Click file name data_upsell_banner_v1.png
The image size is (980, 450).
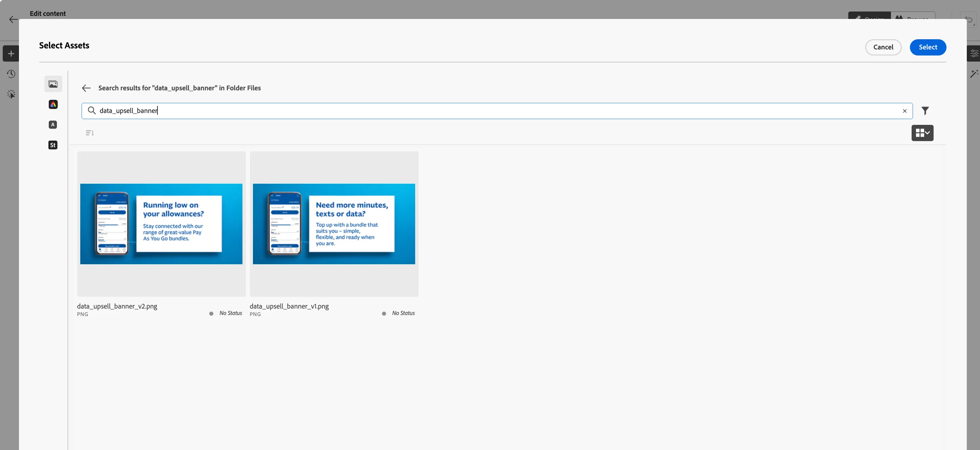point(289,306)
